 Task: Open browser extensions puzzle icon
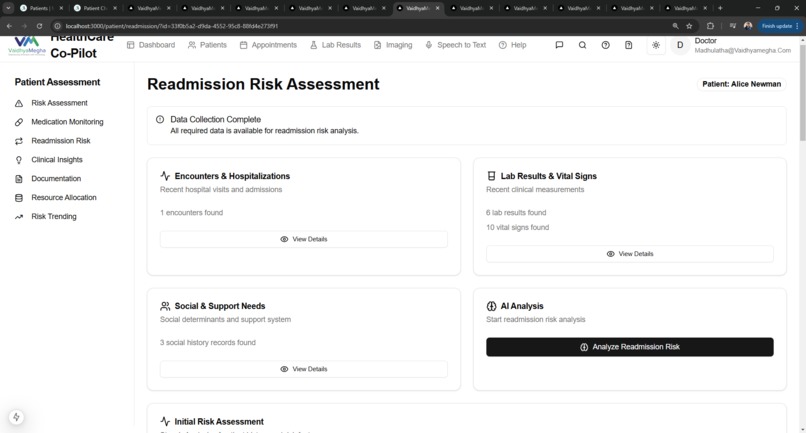[710, 26]
